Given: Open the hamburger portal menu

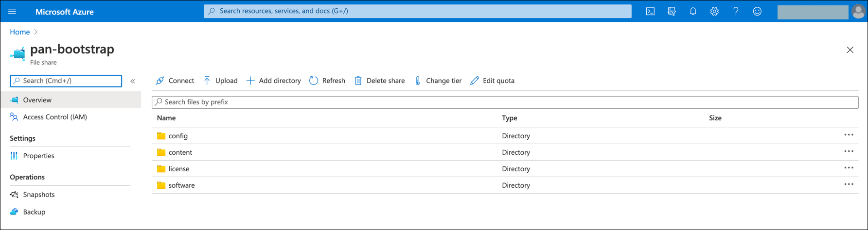Looking at the screenshot, I should [12, 12].
